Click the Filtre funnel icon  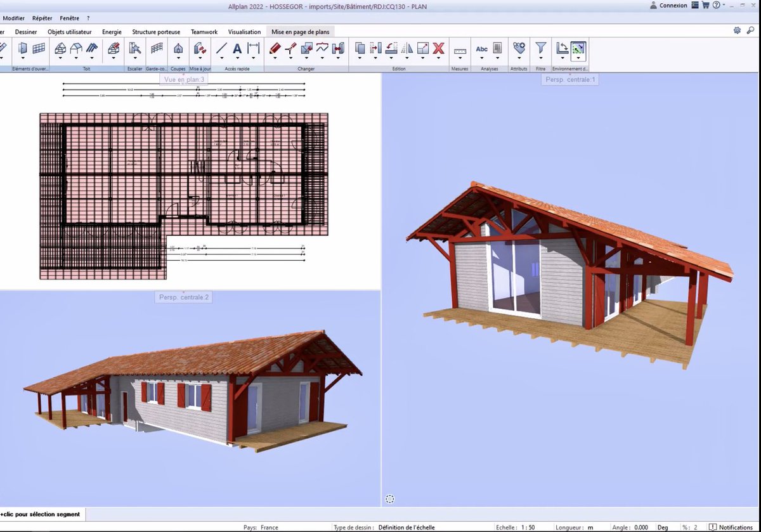pyautogui.click(x=540, y=48)
